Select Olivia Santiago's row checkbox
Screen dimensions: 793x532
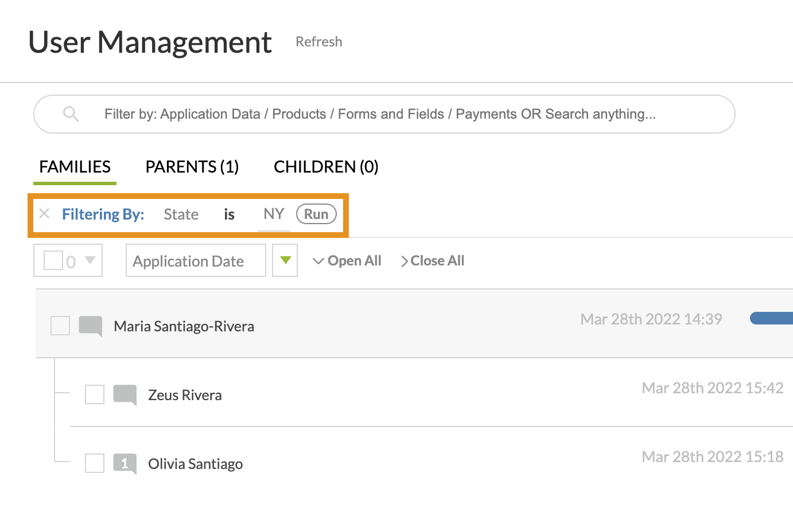95,463
